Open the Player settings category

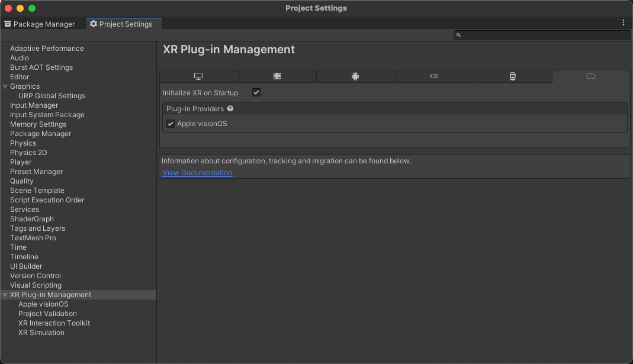(21, 162)
